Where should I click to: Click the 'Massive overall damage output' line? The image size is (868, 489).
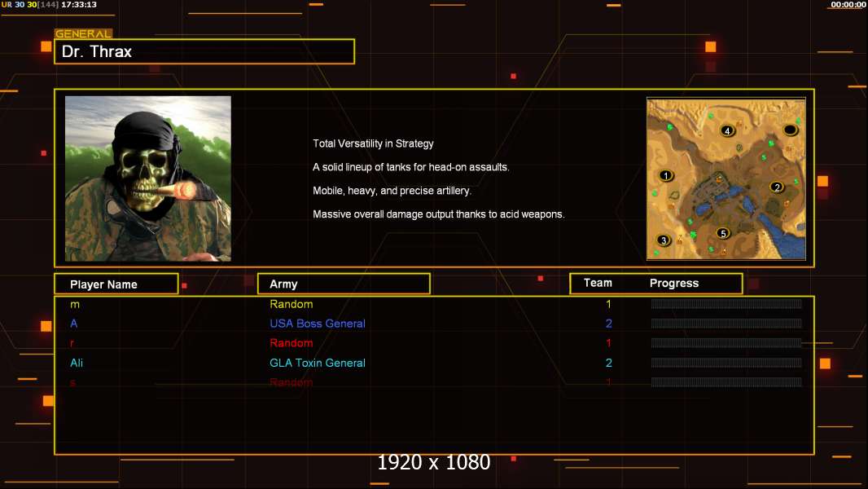pos(438,214)
